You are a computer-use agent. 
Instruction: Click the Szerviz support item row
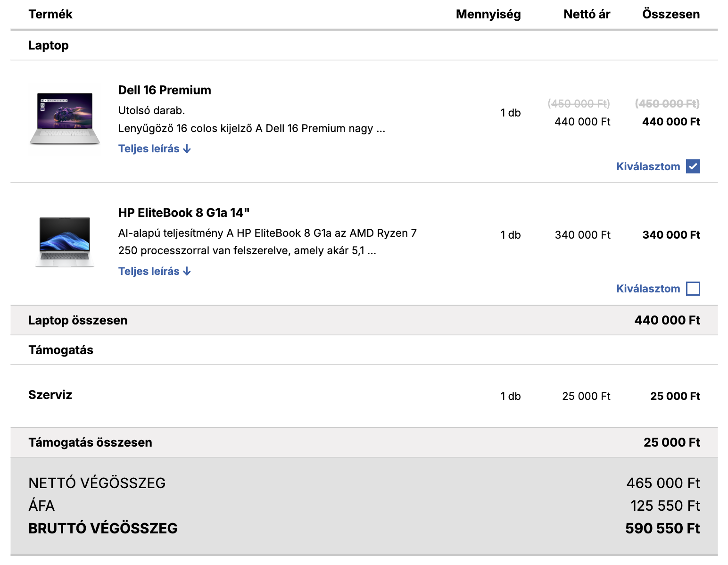(x=50, y=395)
